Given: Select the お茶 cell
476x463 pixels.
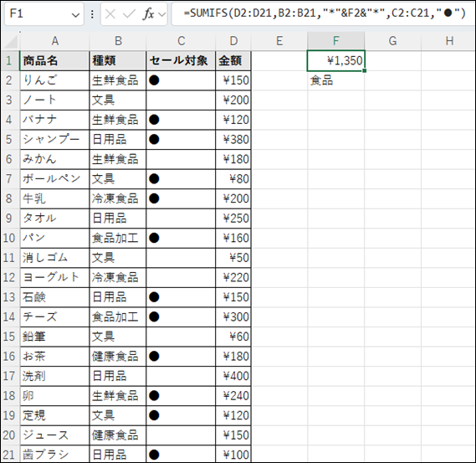Looking at the screenshot, I should pos(54,356).
